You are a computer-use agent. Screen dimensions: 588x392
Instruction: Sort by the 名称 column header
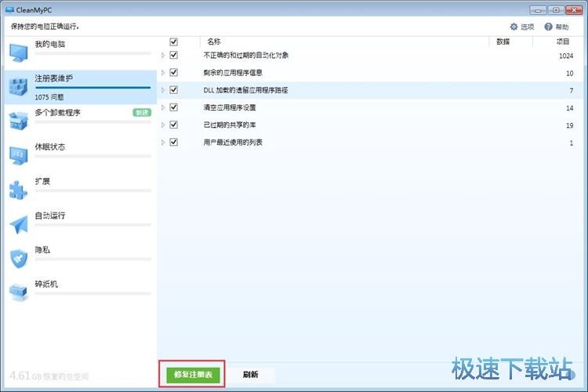click(214, 42)
